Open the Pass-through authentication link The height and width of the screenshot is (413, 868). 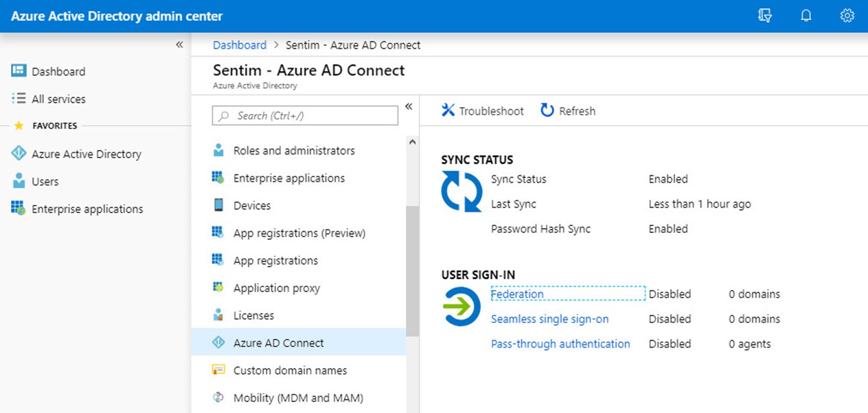[x=560, y=344]
